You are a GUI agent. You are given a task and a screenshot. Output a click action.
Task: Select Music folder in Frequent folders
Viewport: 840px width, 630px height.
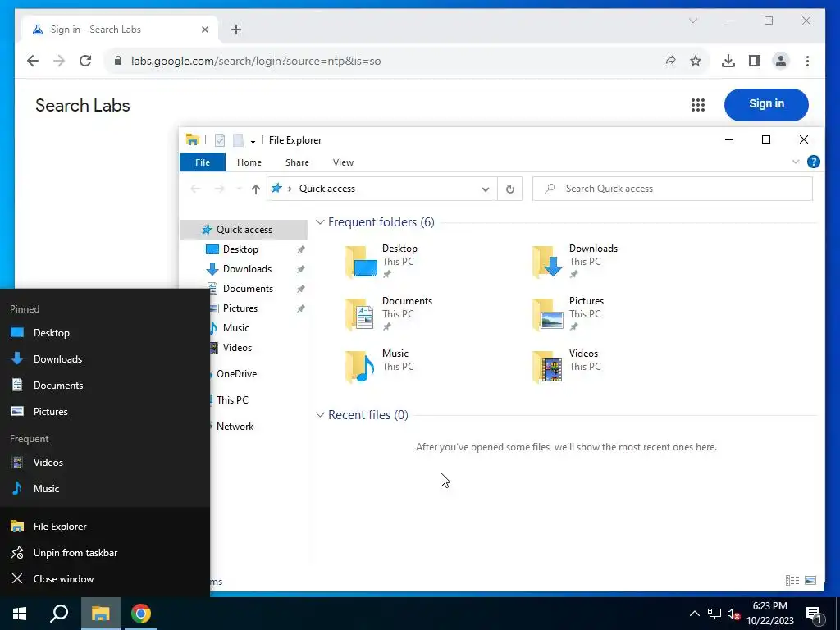pos(379,367)
